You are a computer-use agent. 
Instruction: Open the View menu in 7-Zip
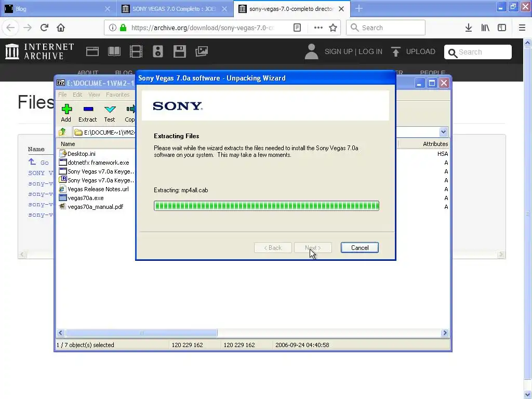(x=95, y=95)
